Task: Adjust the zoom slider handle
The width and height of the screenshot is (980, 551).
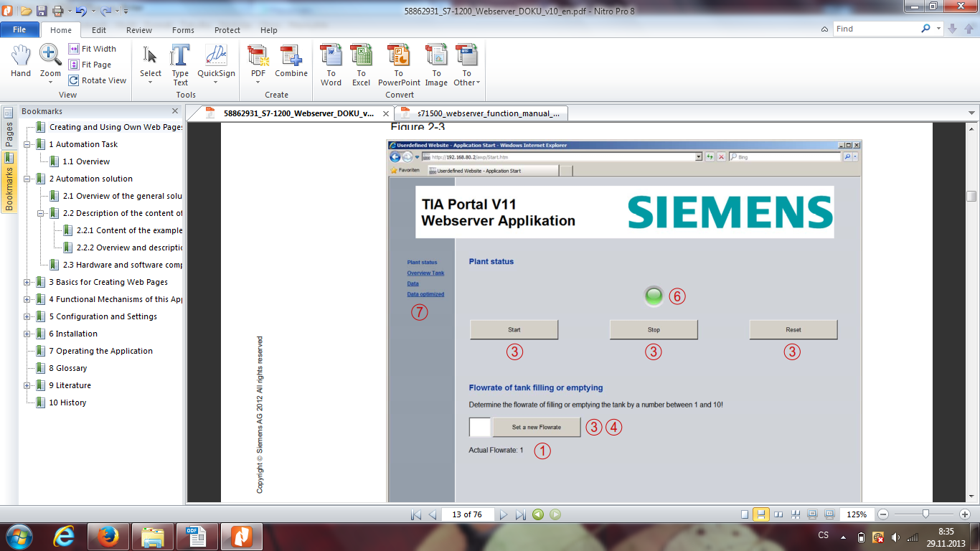Action: (926, 514)
